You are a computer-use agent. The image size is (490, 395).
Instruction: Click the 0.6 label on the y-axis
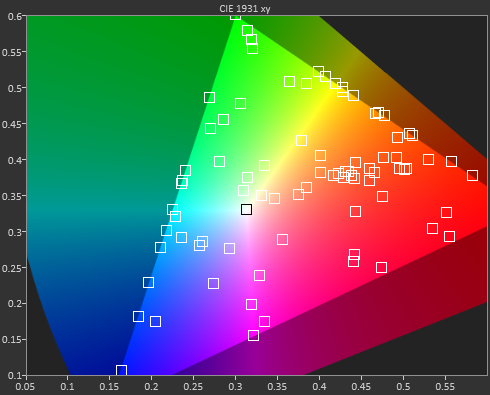click(15, 16)
